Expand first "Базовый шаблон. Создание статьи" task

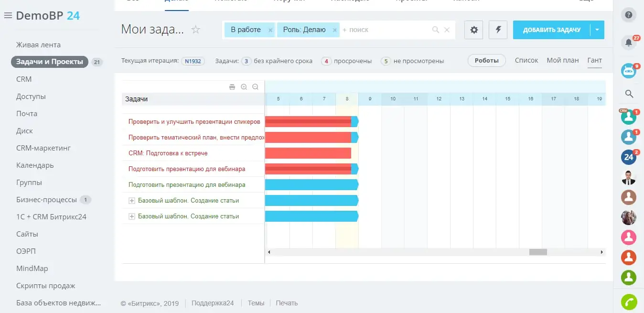(x=132, y=201)
